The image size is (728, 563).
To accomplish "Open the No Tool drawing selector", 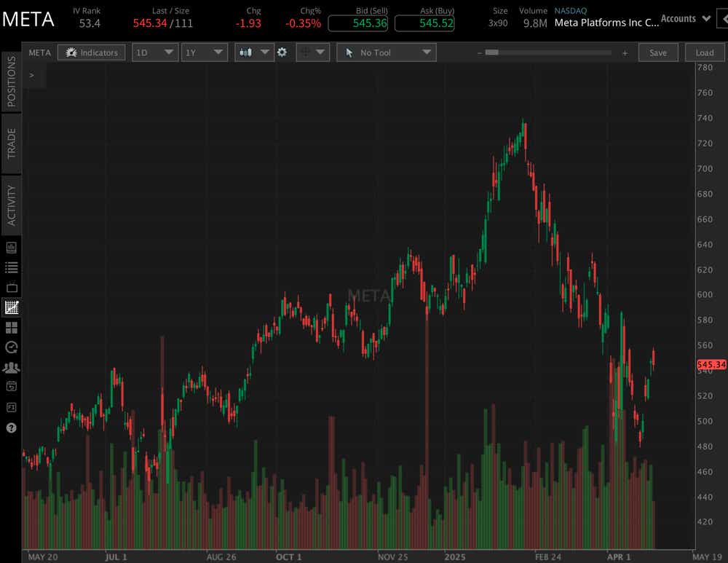I will point(387,52).
